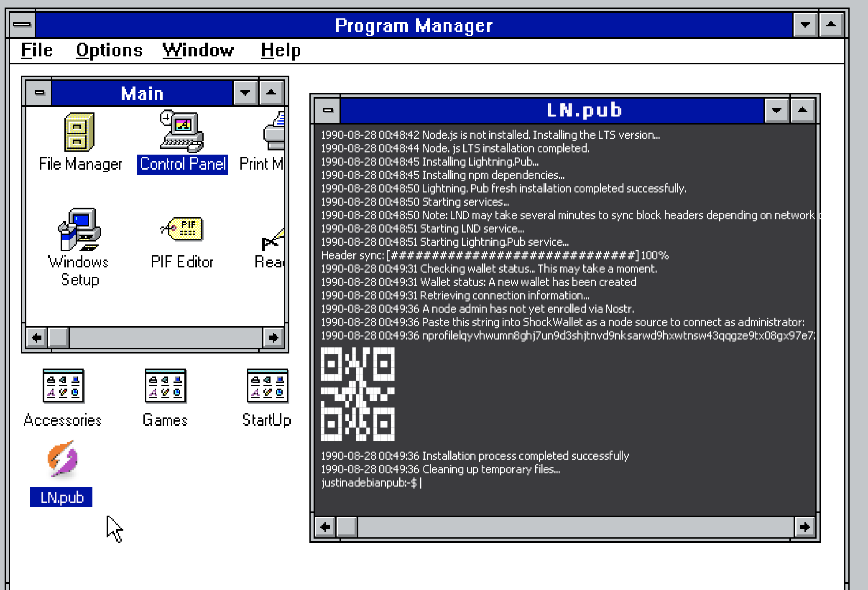Select the PIF Editor icon
This screenshot has height=590, width=868.
click(x=182, y=230)
